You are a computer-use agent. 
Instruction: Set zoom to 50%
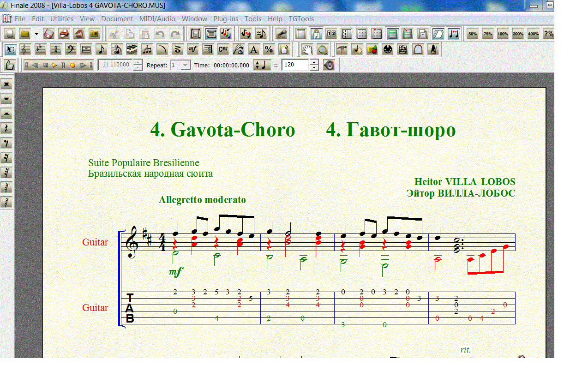click(473, 34)
